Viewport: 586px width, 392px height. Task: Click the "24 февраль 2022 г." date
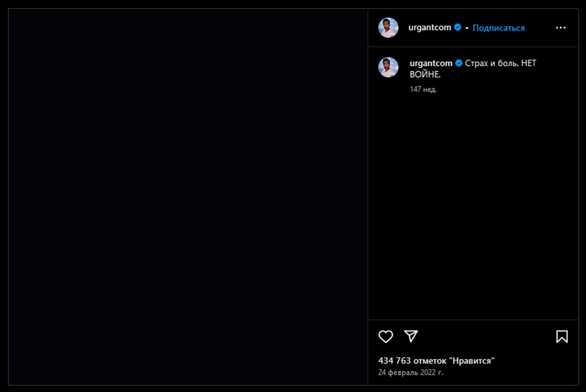pos(411,372)
